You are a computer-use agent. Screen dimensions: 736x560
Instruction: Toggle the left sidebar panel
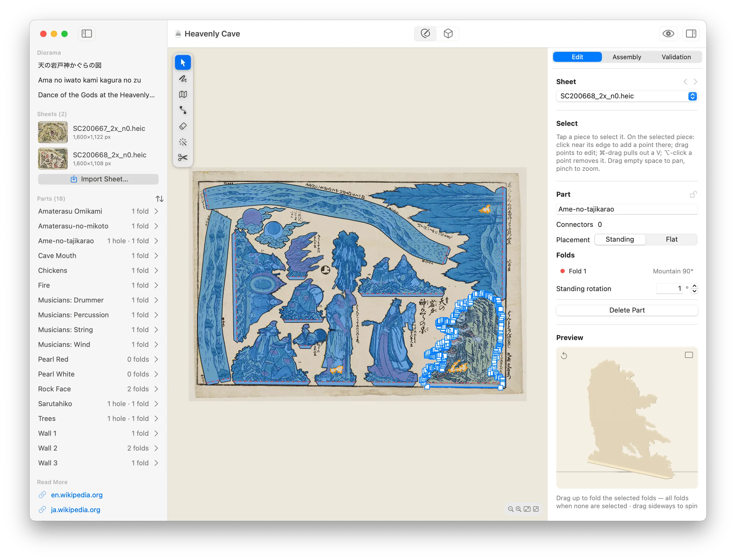[x=87, y=34]
